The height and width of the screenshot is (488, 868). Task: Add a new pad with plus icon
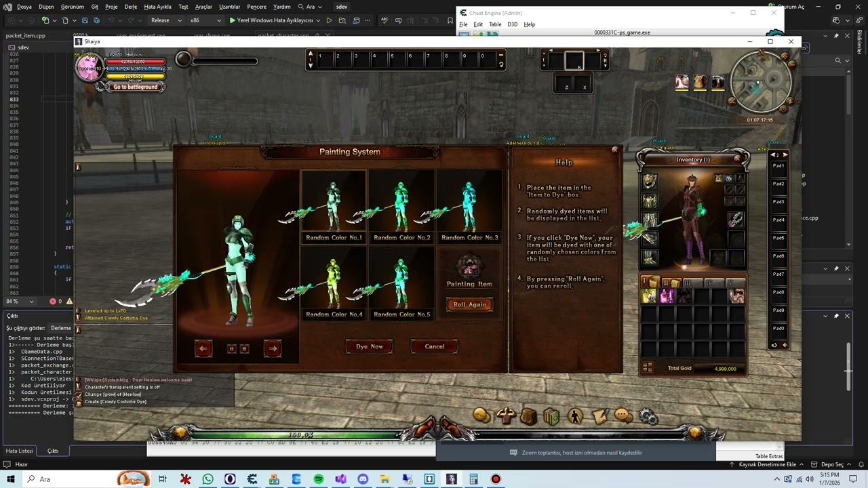tap(785, 345)
